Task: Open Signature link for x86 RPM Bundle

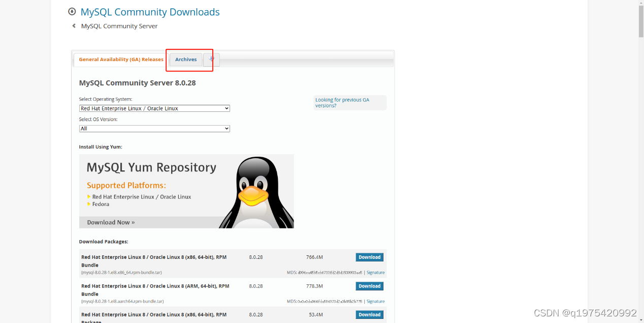Action: click(x=375, y=273)
